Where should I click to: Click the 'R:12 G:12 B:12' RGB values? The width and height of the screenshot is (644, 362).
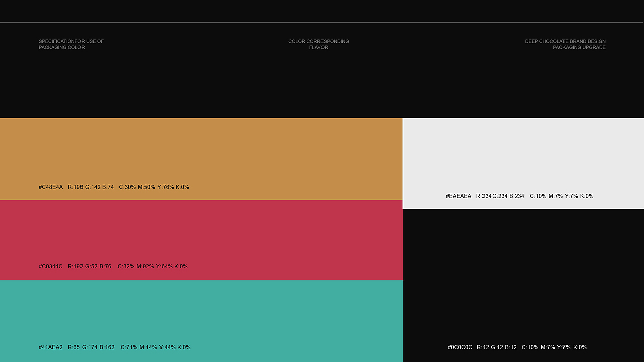click(x=497, y=347)
